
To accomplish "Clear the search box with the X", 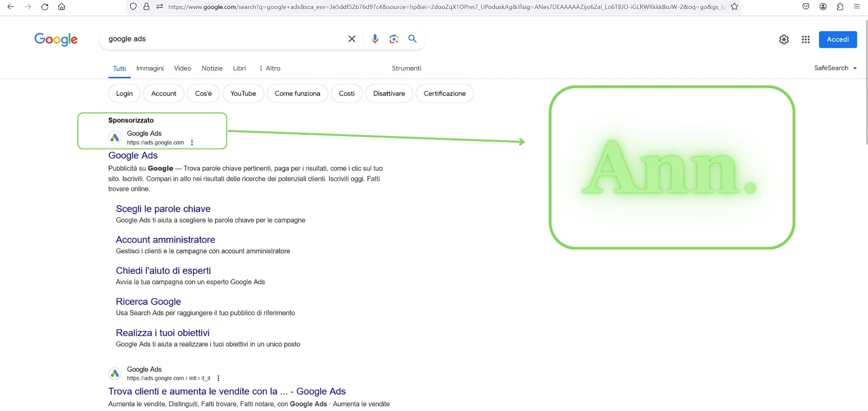I will (x=352, y=39).
